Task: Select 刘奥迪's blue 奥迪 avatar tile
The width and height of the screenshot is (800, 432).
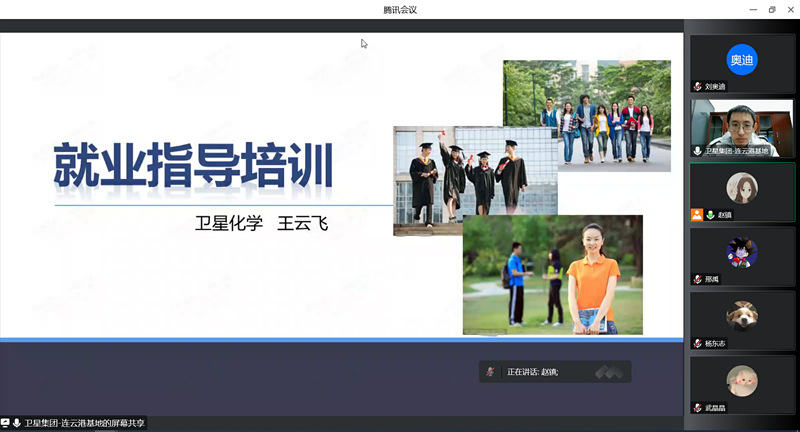Action: click(x=741, y=60)
